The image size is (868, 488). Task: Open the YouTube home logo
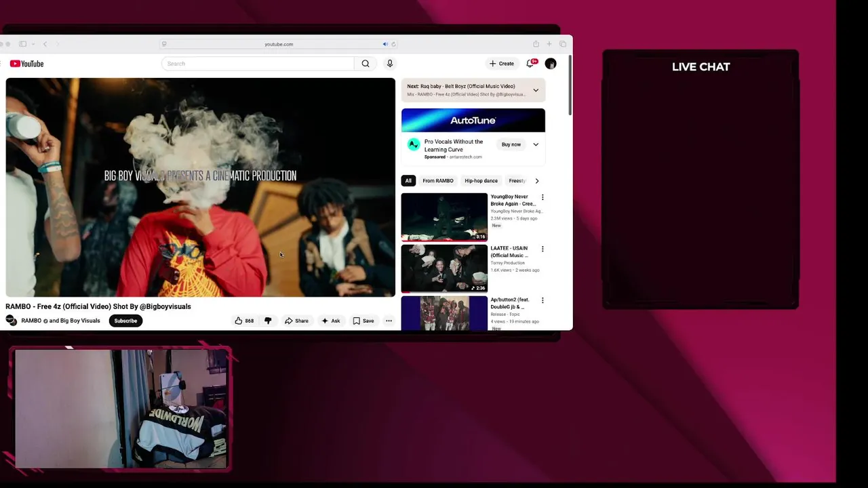(26, 64)
